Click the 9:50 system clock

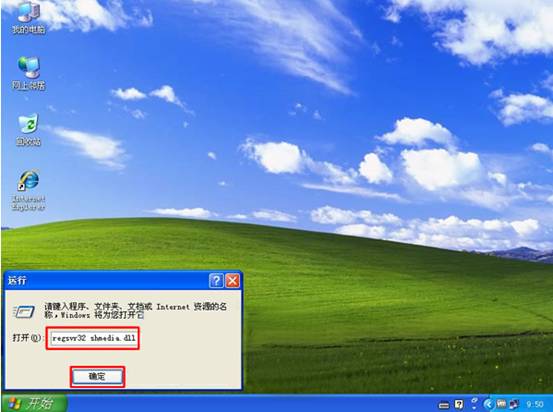pos(535,404)
